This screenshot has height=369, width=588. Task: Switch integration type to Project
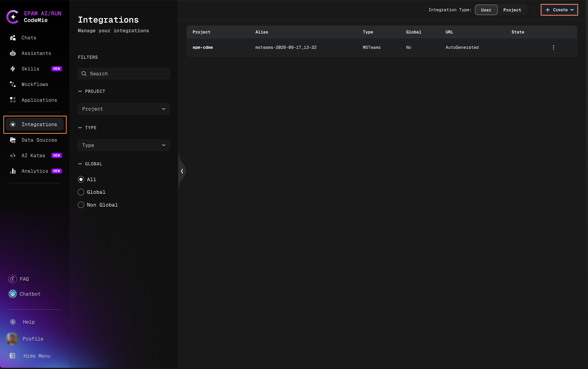pyautogui.click(x=512, y=10)
